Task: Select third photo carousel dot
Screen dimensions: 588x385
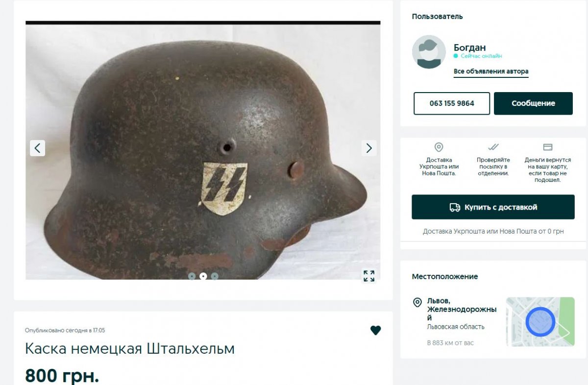Action: coord(215,276)
